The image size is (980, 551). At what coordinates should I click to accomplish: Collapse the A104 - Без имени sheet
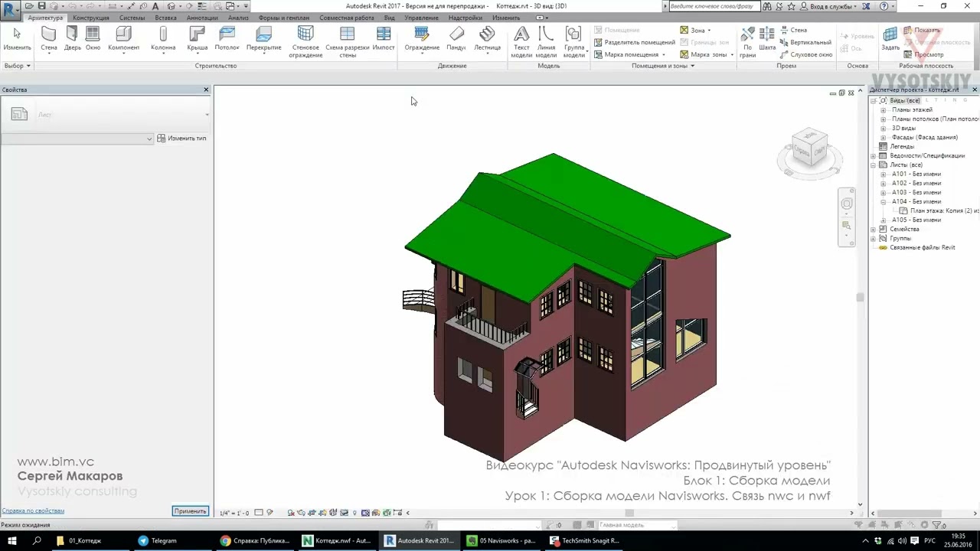pos(883,202)
